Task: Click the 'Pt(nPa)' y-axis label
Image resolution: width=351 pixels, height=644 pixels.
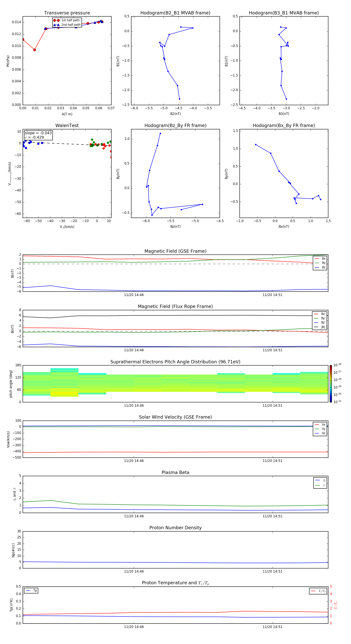Action: tap(8, 61)
